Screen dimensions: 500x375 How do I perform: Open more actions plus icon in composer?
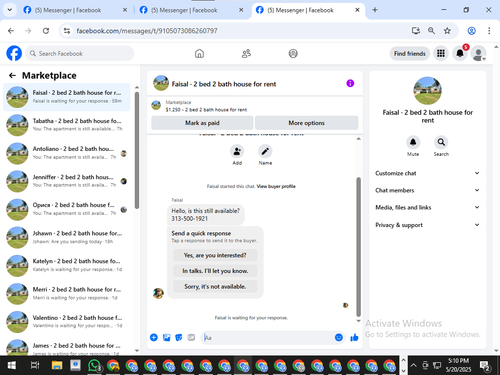(x=154, y=338)
